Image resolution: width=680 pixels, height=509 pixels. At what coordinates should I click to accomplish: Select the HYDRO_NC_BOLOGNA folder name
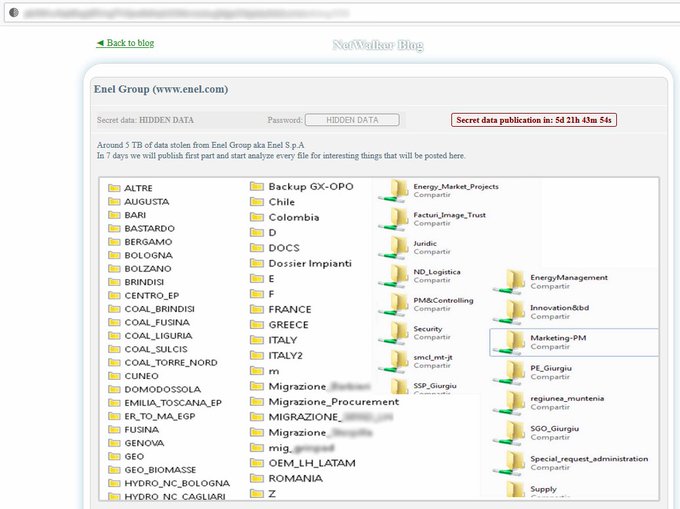[177, 483]
